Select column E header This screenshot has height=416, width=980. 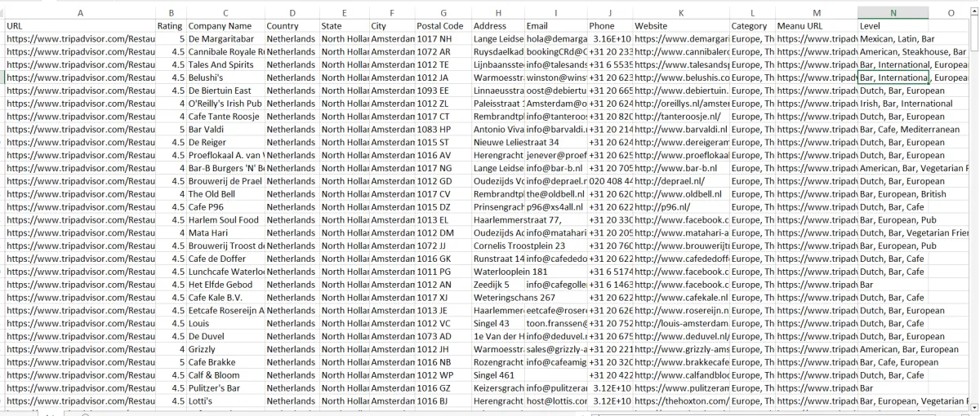pyautogui.click(x=344, y=12)
